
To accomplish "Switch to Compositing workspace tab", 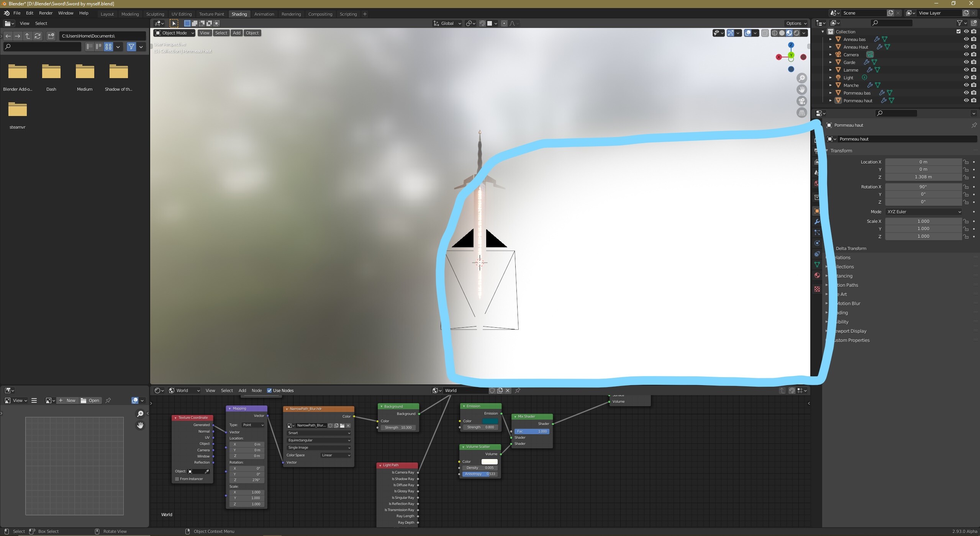I will tap(320, 14).
